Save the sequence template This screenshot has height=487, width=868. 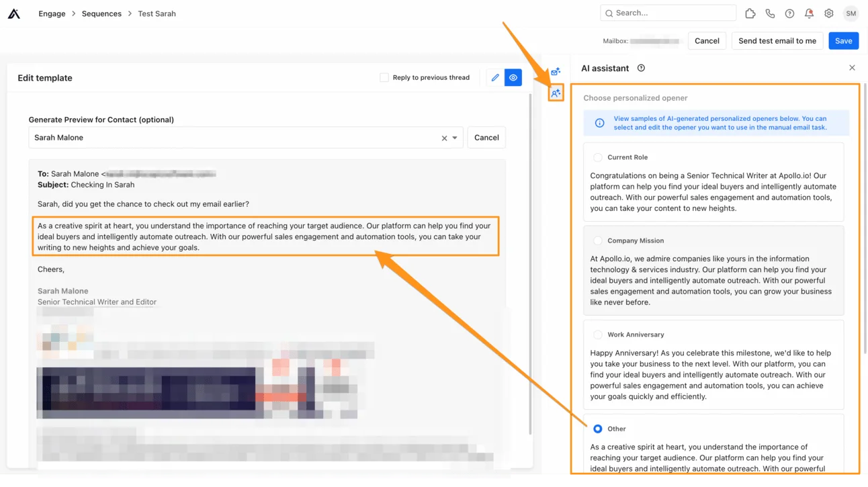tap(844, 41)
